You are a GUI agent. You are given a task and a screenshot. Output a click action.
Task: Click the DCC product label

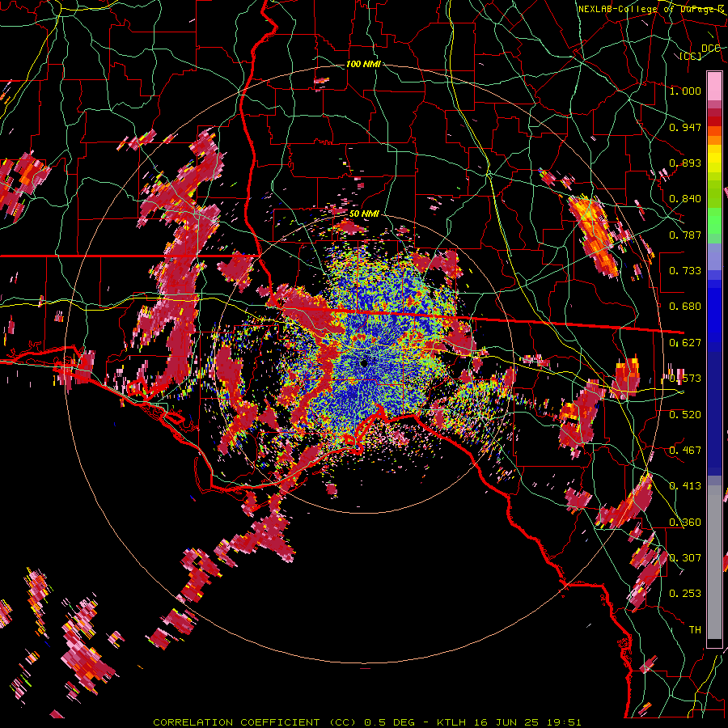(710, 48)
